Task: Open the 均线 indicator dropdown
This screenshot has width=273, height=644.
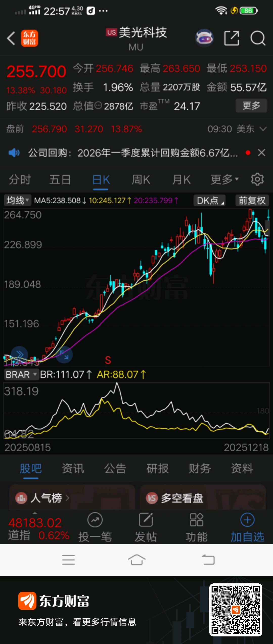Action: (17, 201)
